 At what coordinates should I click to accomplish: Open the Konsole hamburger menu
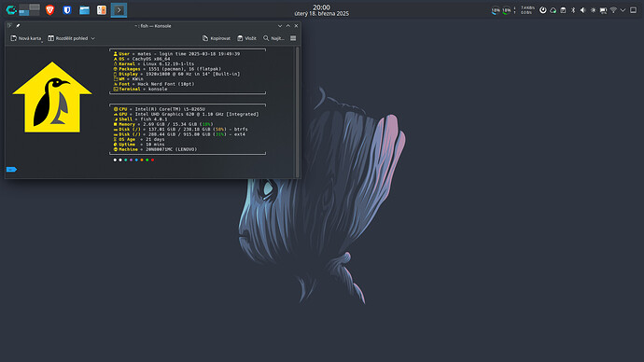(x=293, y=38)
